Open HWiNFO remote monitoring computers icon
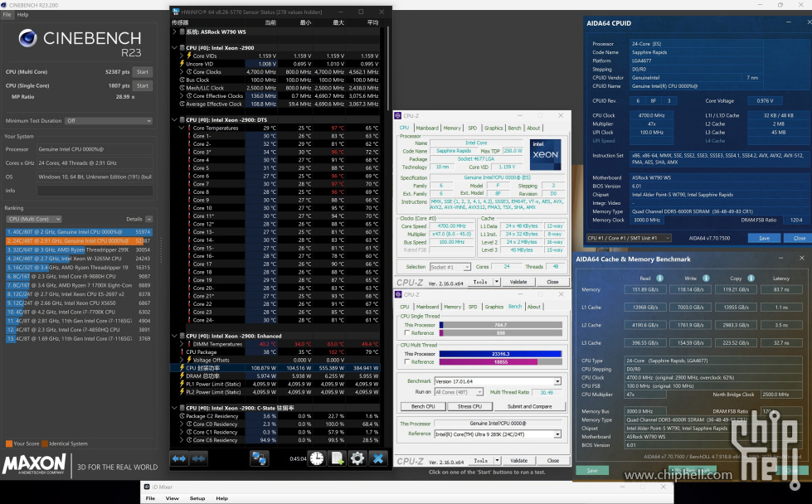This screenshot has height=504, width=812. [x=259, y=458]
